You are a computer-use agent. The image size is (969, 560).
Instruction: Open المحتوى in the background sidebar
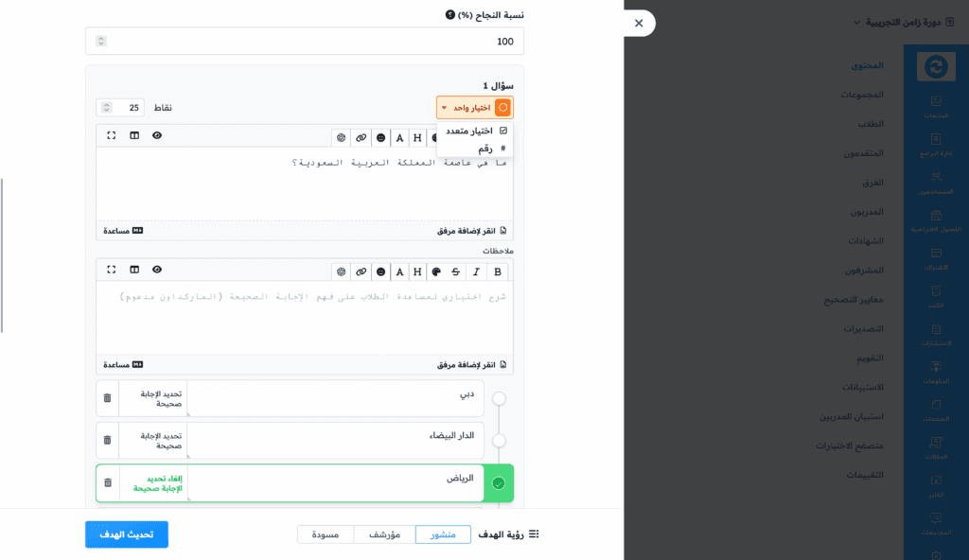pyautogui.click(x=867, y=65)
